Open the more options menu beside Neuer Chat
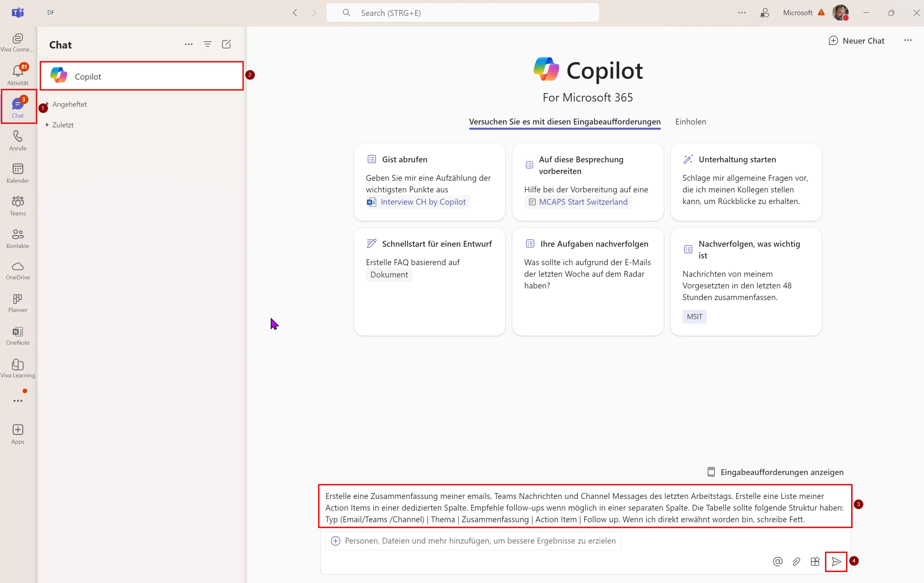The image size is (924, 583). tap(908, 40)
